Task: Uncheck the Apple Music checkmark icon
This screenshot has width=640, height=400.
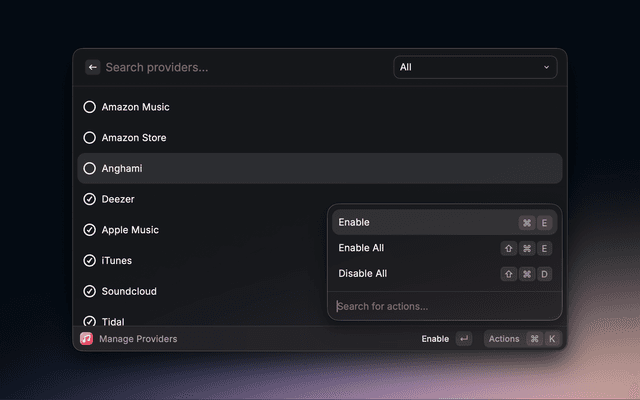Action: pos(90,230)
